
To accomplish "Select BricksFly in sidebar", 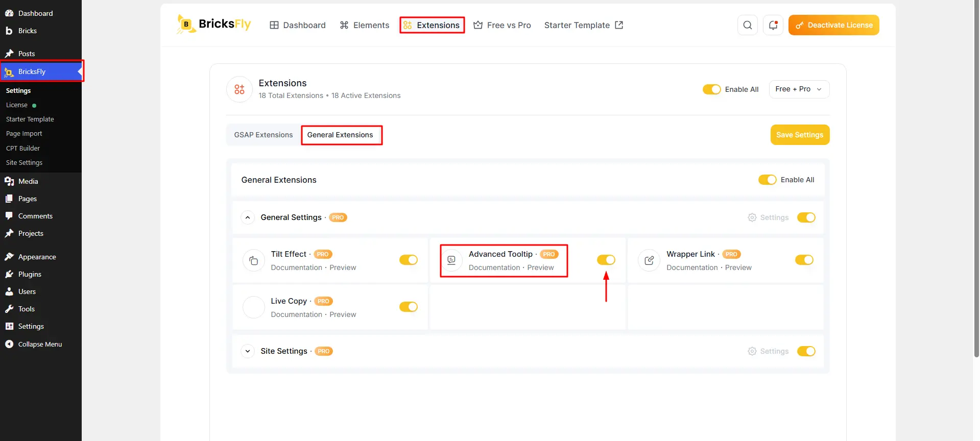I will coord(41,71).
